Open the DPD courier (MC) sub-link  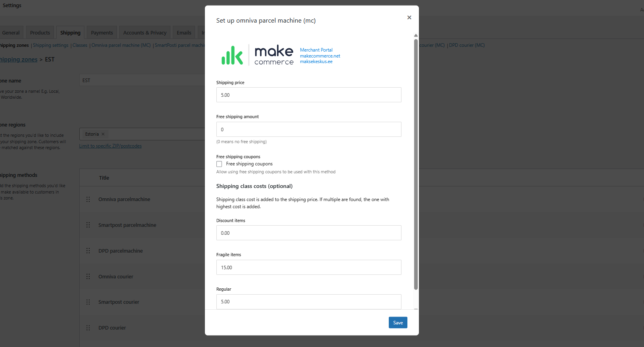click(467, 45)
